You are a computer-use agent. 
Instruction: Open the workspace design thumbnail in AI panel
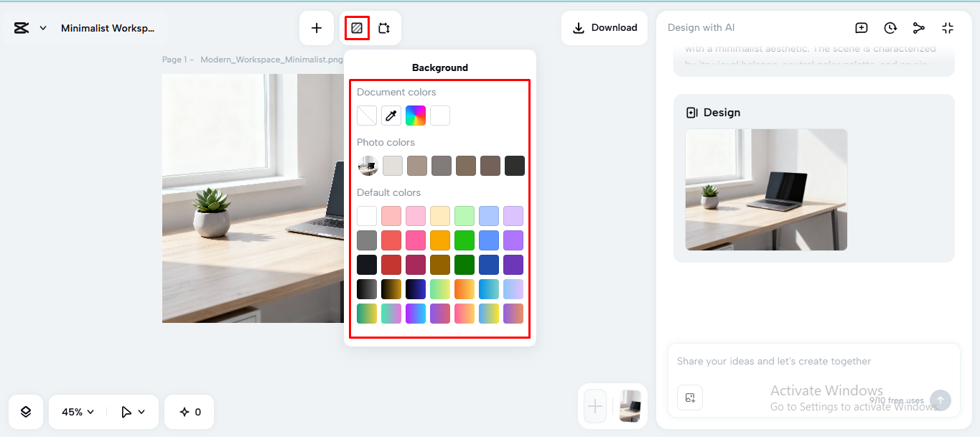[766, 189]
